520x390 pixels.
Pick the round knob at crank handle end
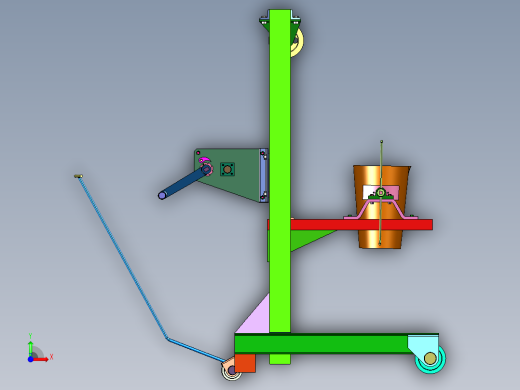[x=162, y=195]
